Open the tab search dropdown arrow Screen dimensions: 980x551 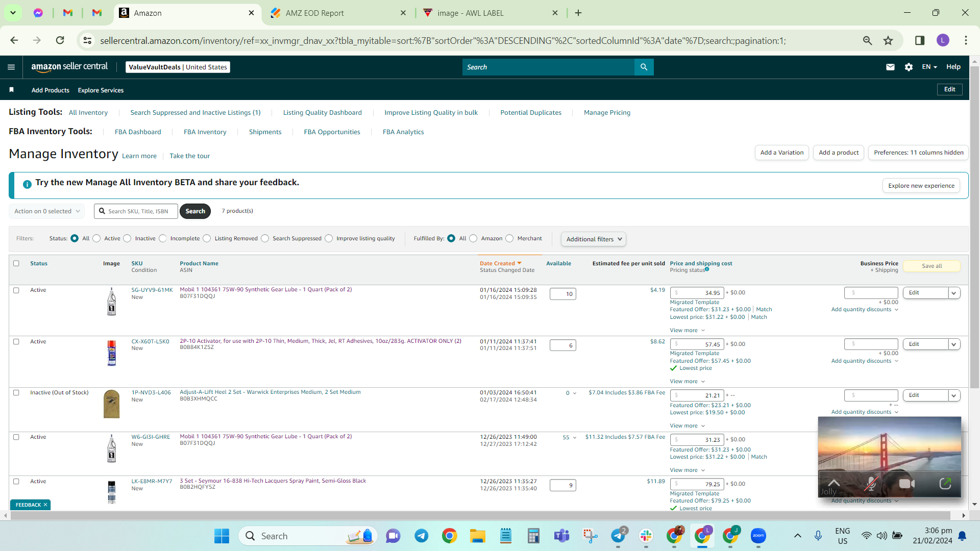click(13, 13)
